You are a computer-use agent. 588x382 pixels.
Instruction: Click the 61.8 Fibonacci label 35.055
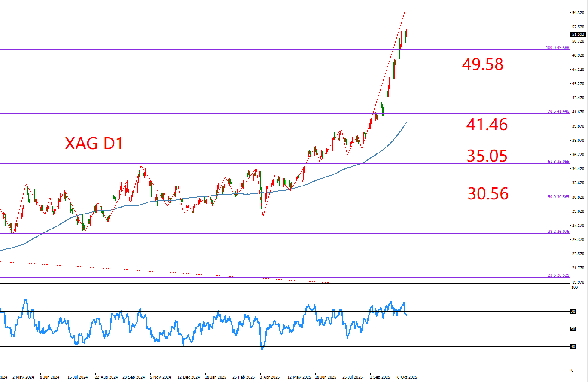pyautogui.click(x=558, y=162)
